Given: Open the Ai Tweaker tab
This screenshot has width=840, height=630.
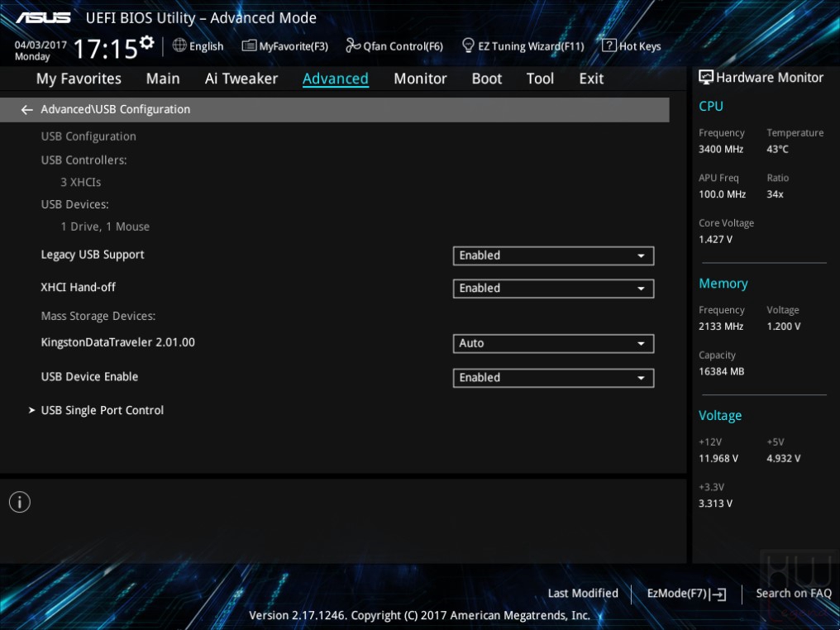Looking at the screenshot, I should pyautogui.click(x=241, y=79).
